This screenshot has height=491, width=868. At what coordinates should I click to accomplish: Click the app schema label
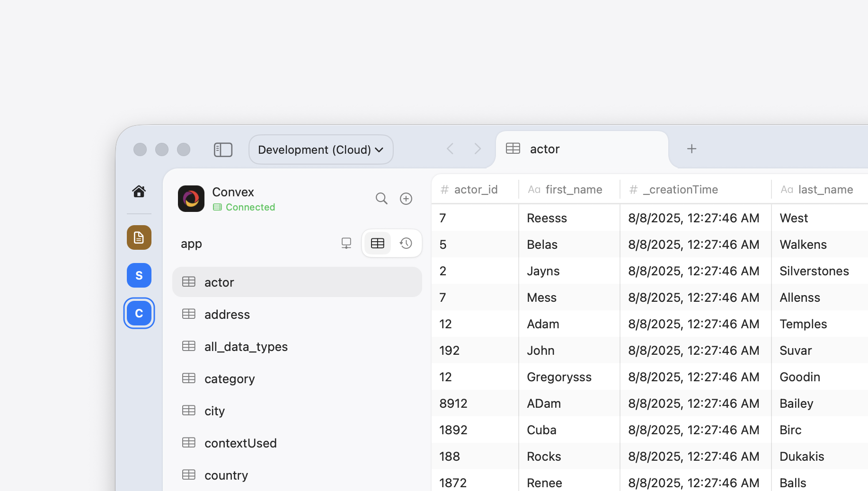pyautogui.click(x=191, y=244)
